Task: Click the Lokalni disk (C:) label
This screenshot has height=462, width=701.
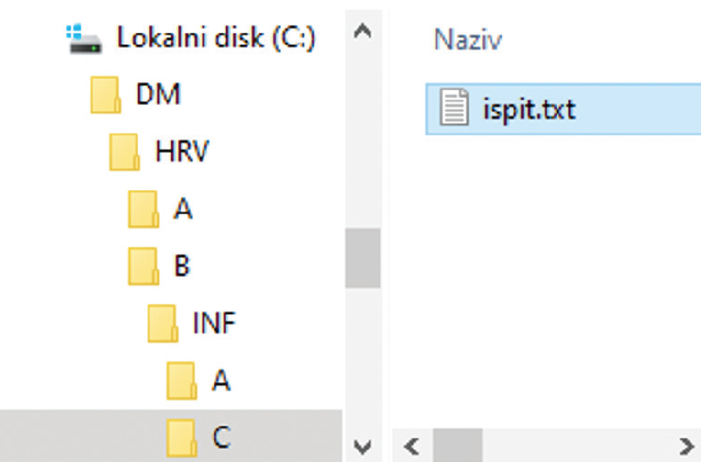Action: 216,39
